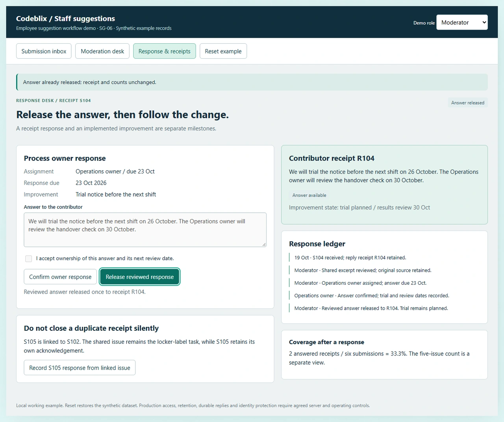504x422 pixels.
Task: Click the resize grip of the answer textarea
Action: coord(264,244)
